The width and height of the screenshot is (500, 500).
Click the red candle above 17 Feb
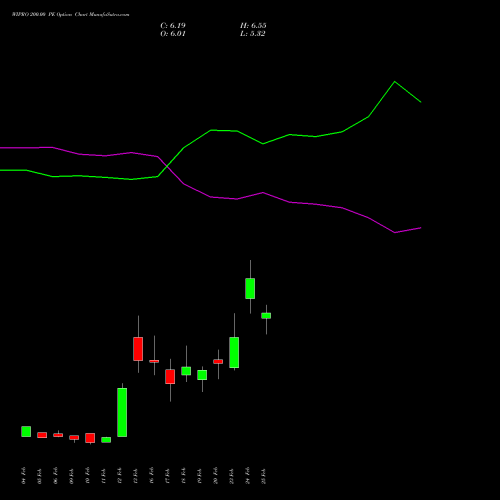[x=170, y=377]
